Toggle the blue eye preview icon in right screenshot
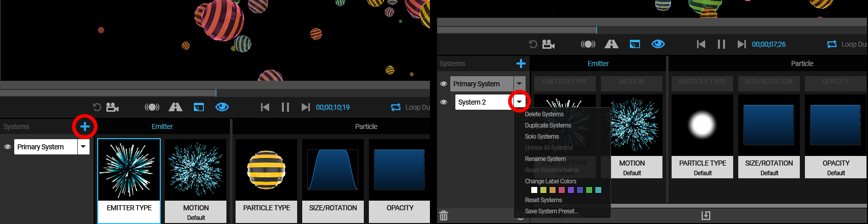The image size is (868, 224). pos(658,44)
